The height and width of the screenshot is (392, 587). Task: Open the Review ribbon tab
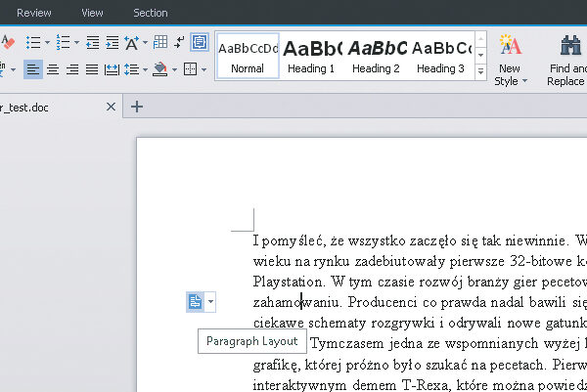(34, 13)
